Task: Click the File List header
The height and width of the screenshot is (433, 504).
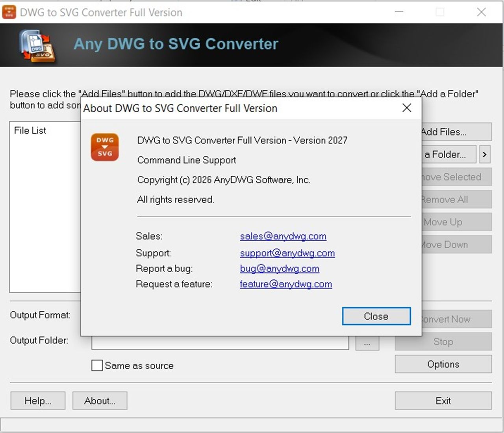Action: [x=30, y=130]
